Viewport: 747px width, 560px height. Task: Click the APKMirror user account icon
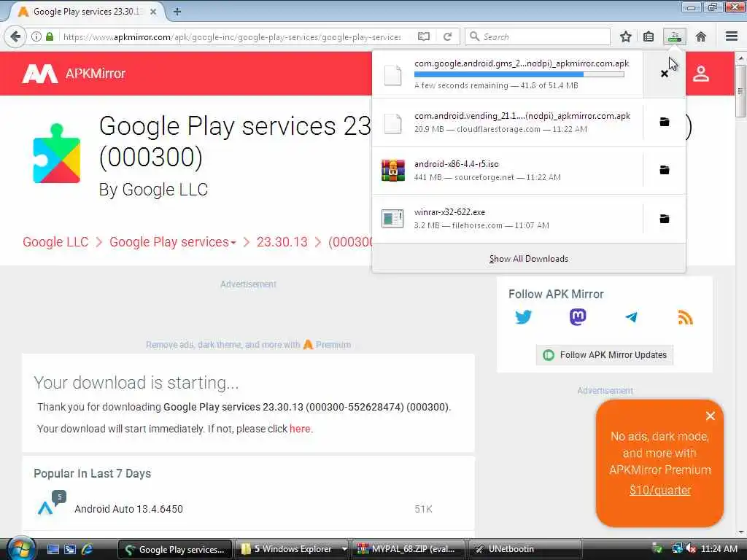pyautogui.click(x=701, y=74)
